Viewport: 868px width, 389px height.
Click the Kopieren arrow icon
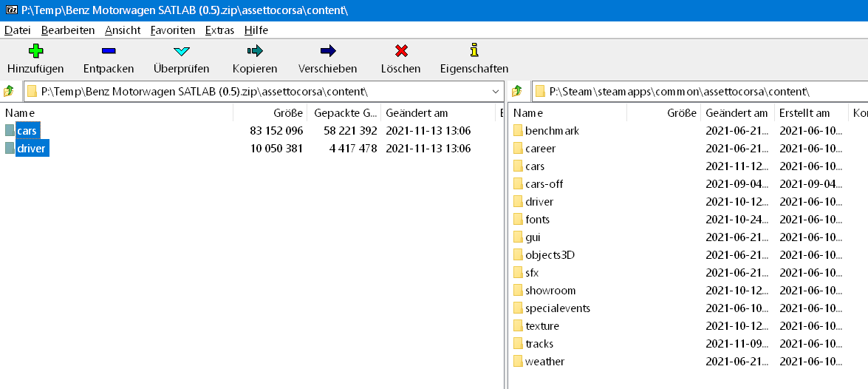click(x=255, y=52)
